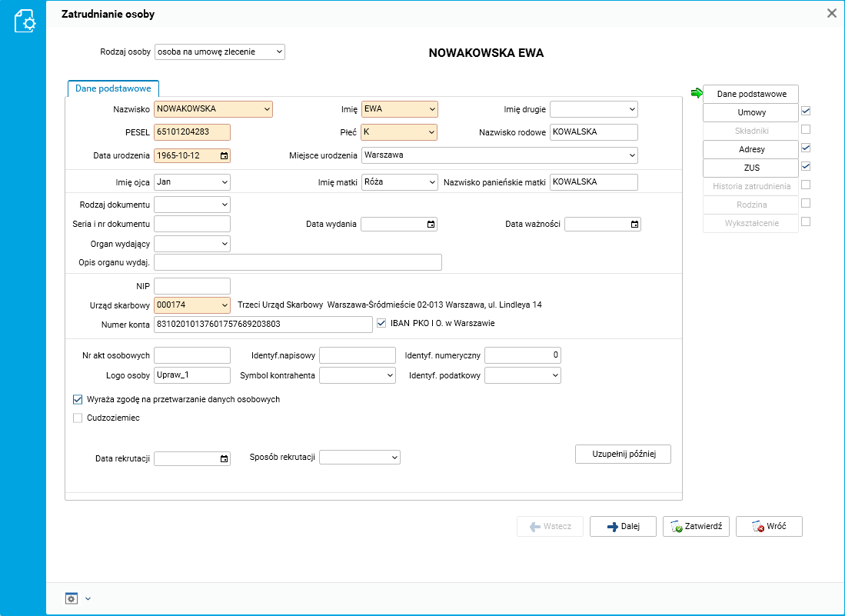Open the Urząd skarbowy dropdown

(225, 305)
